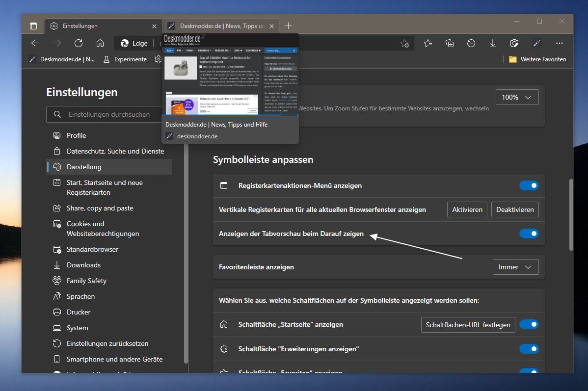The height and width of the screenshot is (391, 588).
Task: Click the sidebar navigation scrollbar
Action: (x=186, y=253)
